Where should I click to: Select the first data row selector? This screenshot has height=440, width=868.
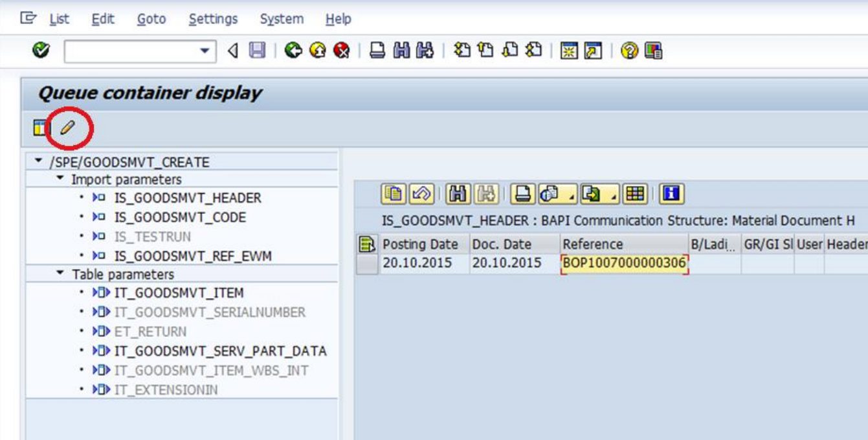367,264
